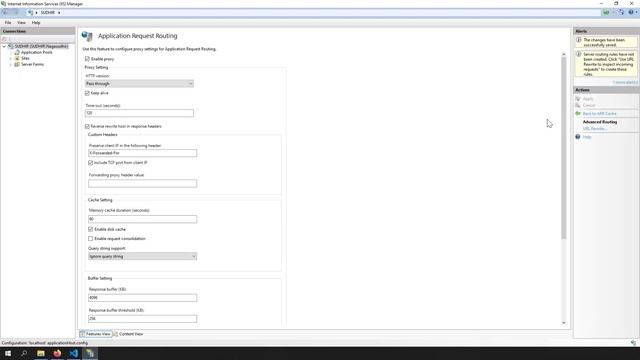Click the info icon beside 'changes have been saved' alert

pos(579,40)
